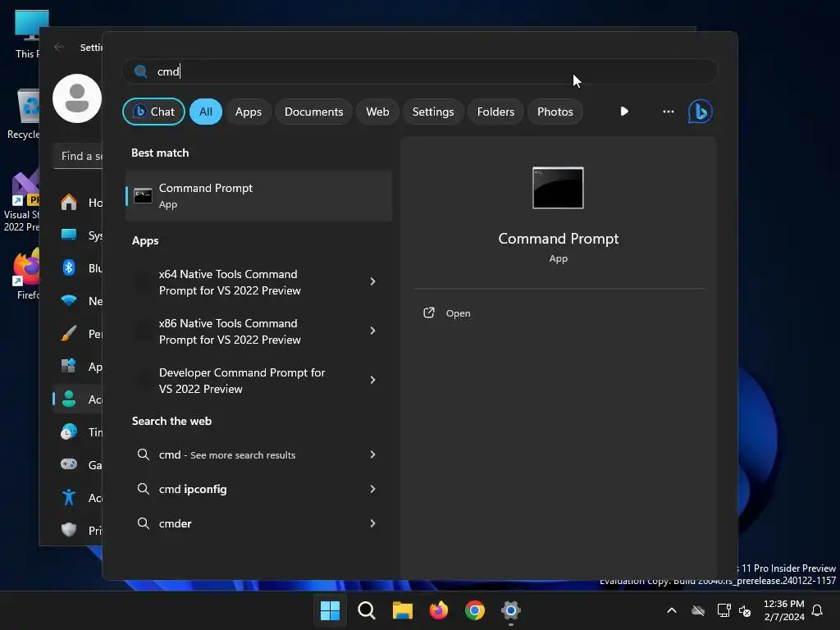This screenshot has height=630, width=840.
Task: Click the Home icon in the Settings sidebar
Action: [69, 202]
